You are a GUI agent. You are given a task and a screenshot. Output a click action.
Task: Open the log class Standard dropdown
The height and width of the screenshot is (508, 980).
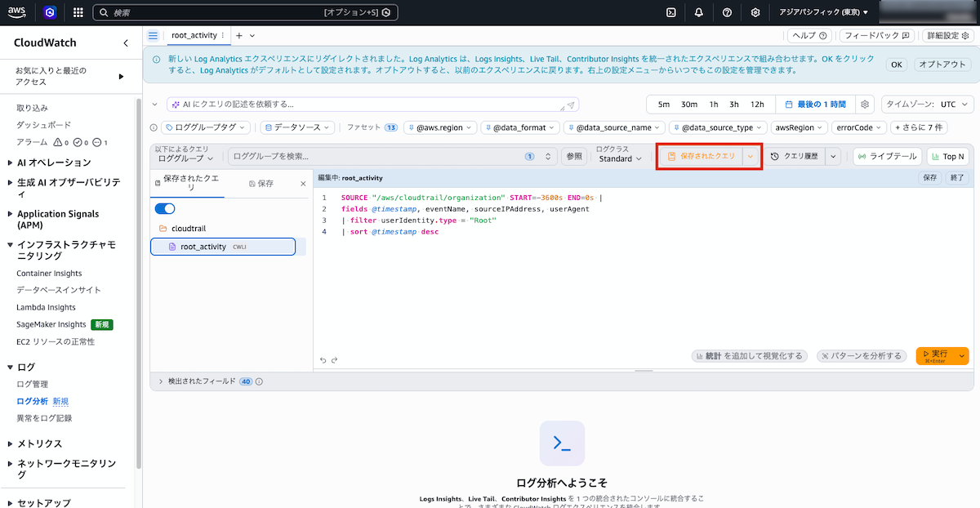(x=621, y=158)
